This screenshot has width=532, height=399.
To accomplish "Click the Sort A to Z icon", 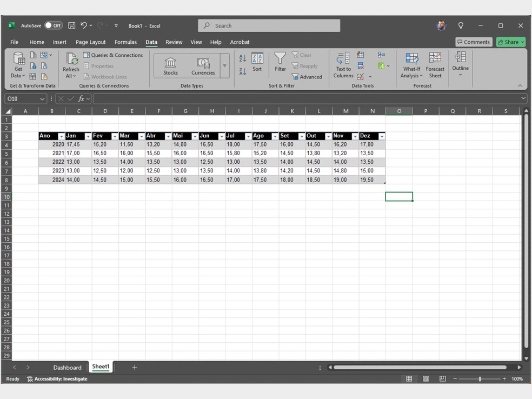I will [243, 58].
